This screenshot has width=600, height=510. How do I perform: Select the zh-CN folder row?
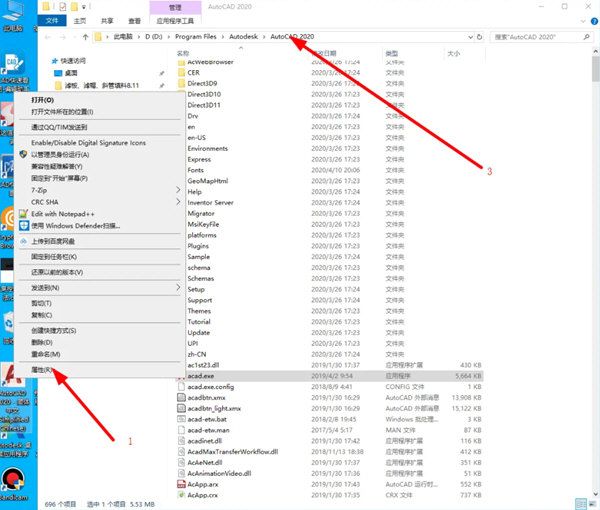329,354
